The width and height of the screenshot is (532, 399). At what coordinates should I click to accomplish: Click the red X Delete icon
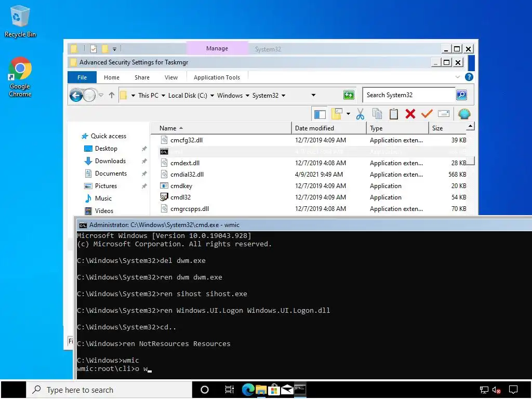[x=410, y=114]
